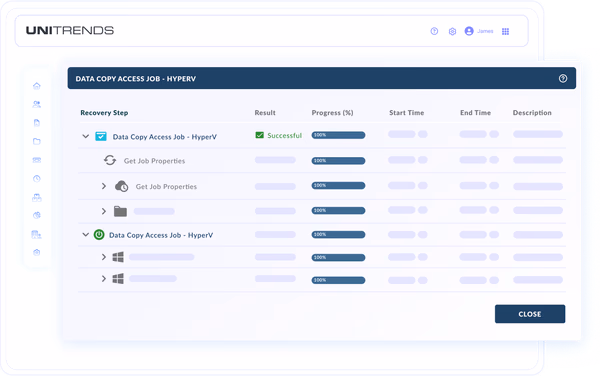Viewport: 600px width, 376px height.
Task: Click the green power icon
Action: point(99,234)
